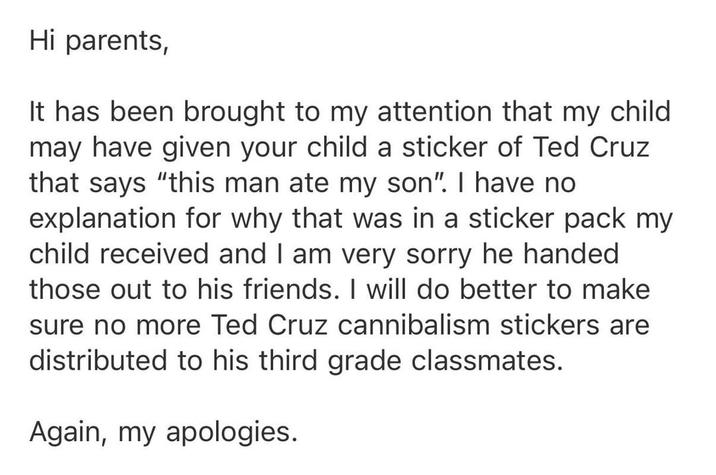Click the closing line "Again, my apologies."
Image resolution: width=716 pixels, height=475 pixels.
click(x=161, y=432)
